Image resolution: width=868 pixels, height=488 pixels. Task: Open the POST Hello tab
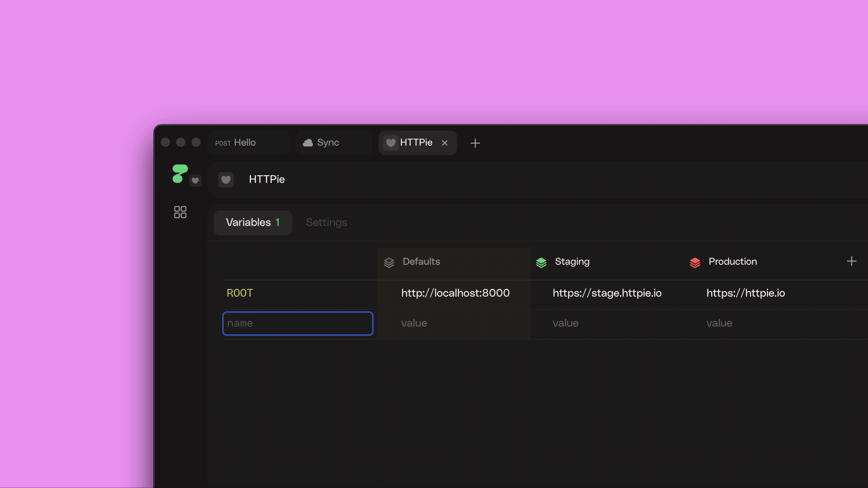coord(248,143)
